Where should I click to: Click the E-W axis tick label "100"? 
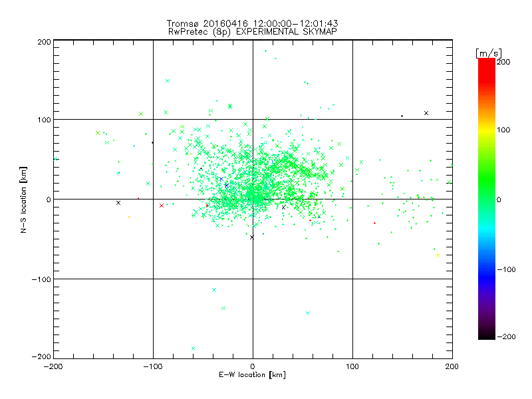coord(352,366)
